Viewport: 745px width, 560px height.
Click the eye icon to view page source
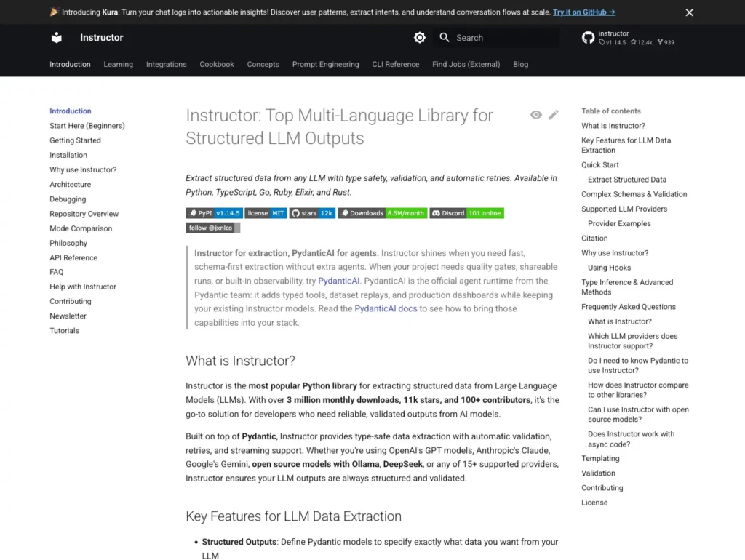click(x=535, y=114)
